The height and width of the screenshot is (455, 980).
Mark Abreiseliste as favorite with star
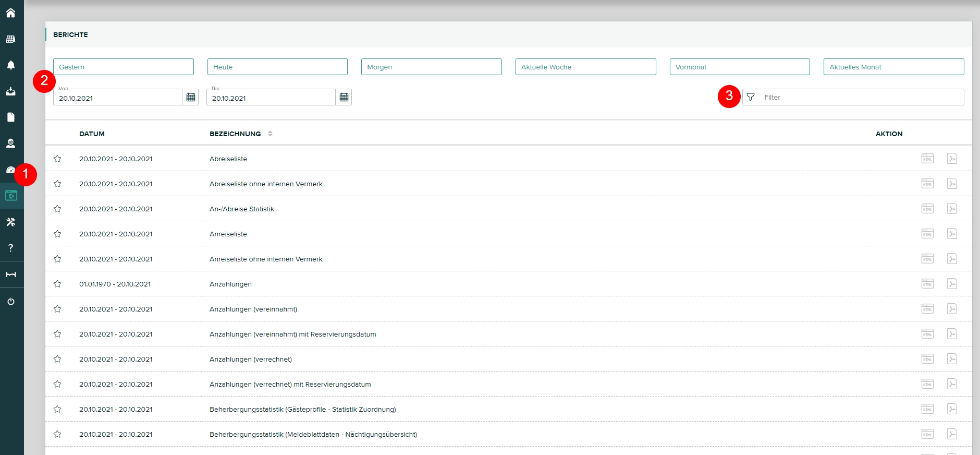coord(57,159)
